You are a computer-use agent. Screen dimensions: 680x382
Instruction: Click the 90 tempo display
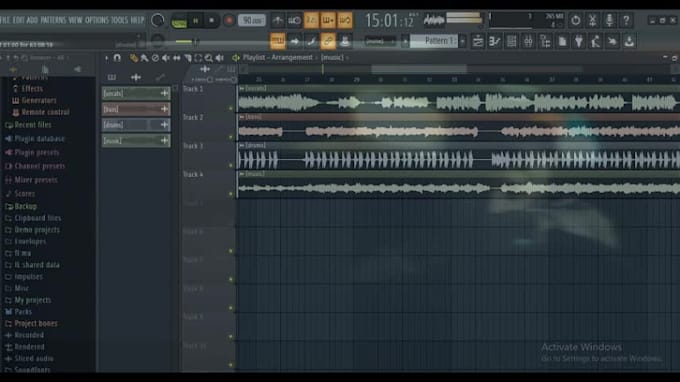tap(252, 20)
